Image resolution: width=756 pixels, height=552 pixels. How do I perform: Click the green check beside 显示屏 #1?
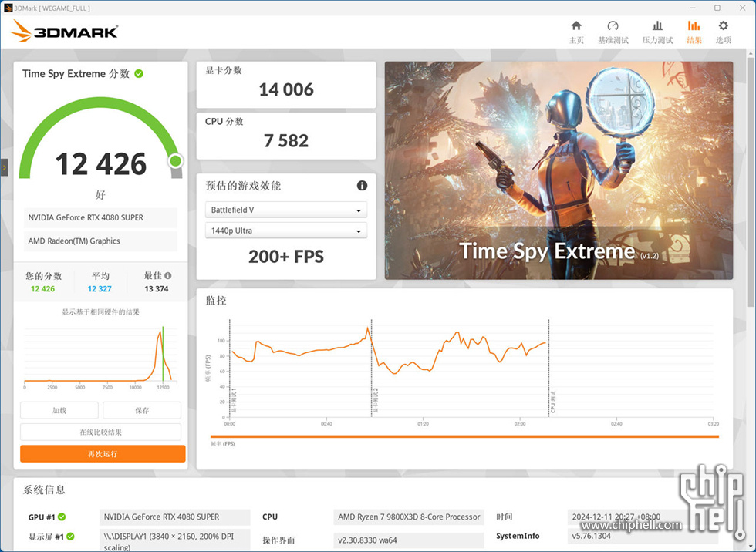coord(70,537)
